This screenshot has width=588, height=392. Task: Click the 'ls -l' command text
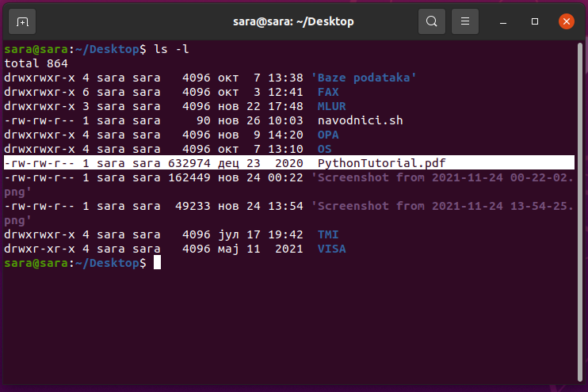tap(171, 49)
